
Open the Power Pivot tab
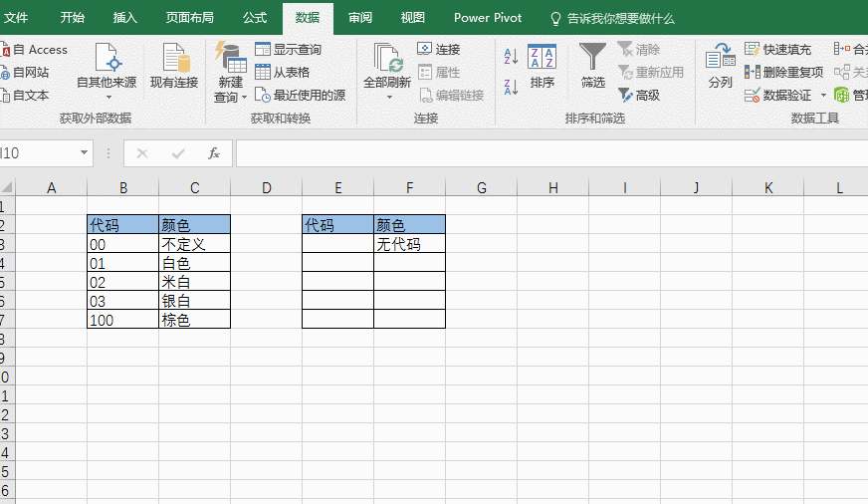(x=488, y=18)
